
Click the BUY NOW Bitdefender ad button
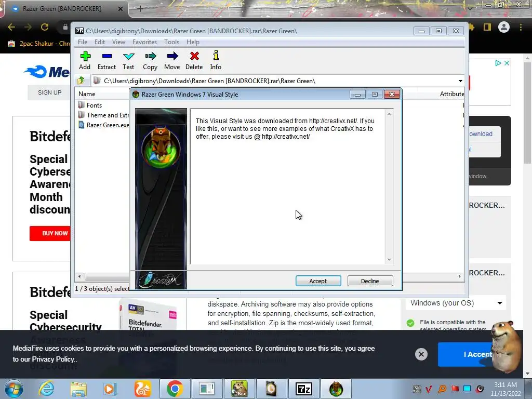pos(50,233)
